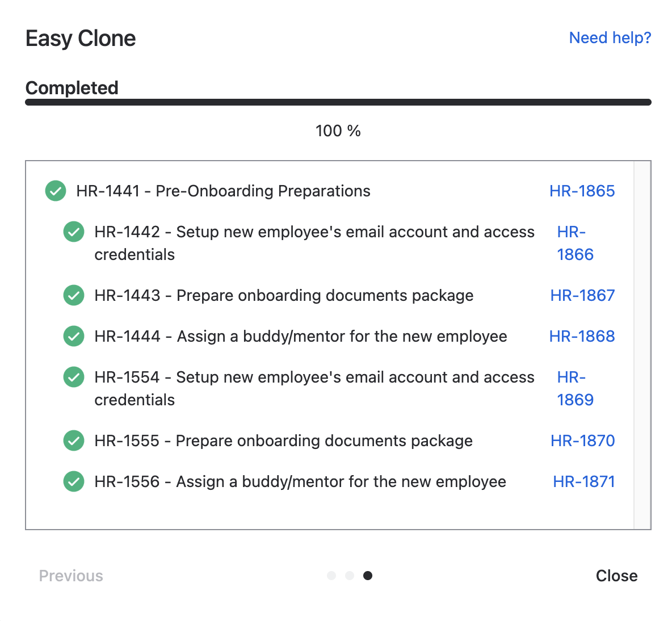
Task: Open cloned issue HR-1867
Action: [582, 295]
